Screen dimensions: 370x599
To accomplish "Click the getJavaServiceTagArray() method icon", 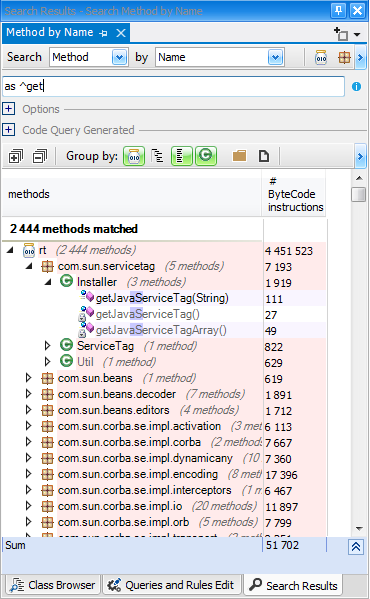I will click(87, 330).
